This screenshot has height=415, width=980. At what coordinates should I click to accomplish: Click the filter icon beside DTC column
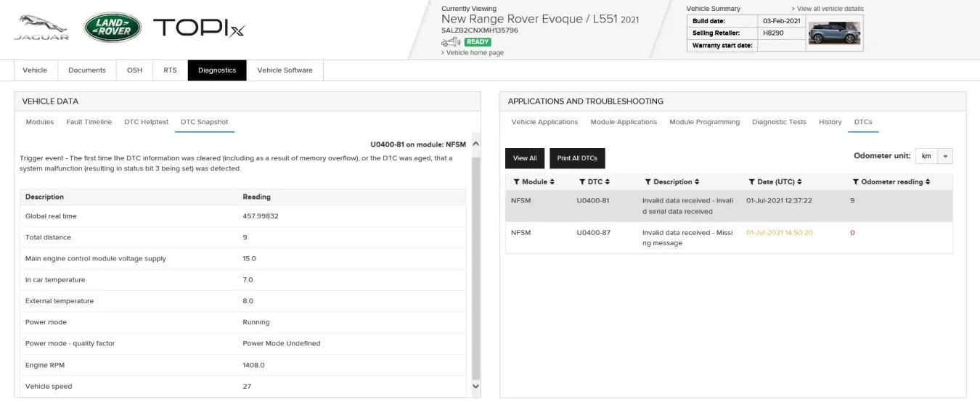point(582,182)
